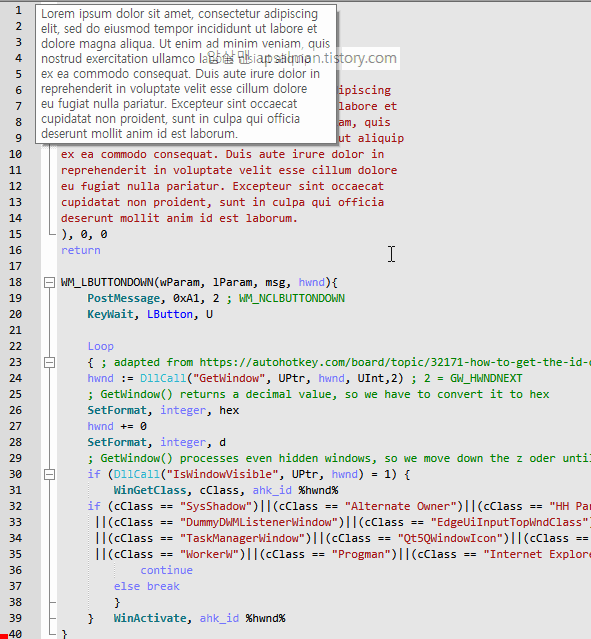Click the "Alternate Owner" class string
This screenshot has width=591, height=639.
point(401,506)
